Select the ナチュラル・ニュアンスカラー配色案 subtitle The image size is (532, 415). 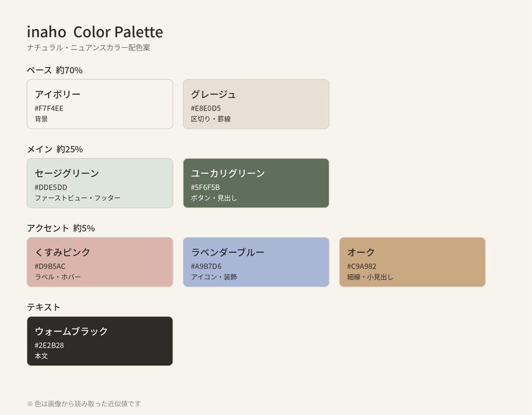89,48
